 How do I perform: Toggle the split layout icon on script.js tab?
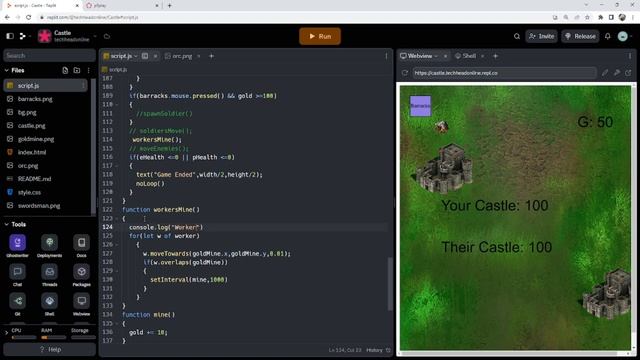[x=145, y=56]
